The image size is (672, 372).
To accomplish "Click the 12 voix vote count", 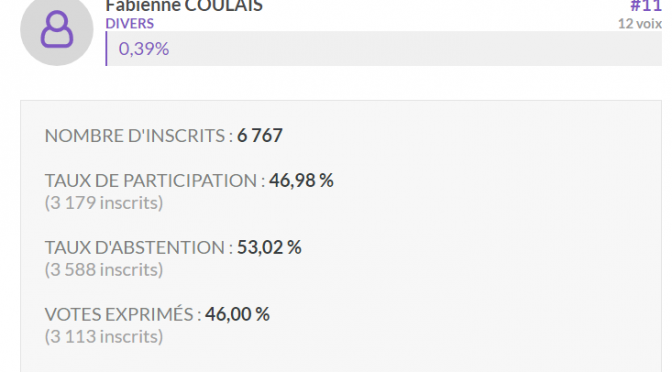I will tap(639, 24).
